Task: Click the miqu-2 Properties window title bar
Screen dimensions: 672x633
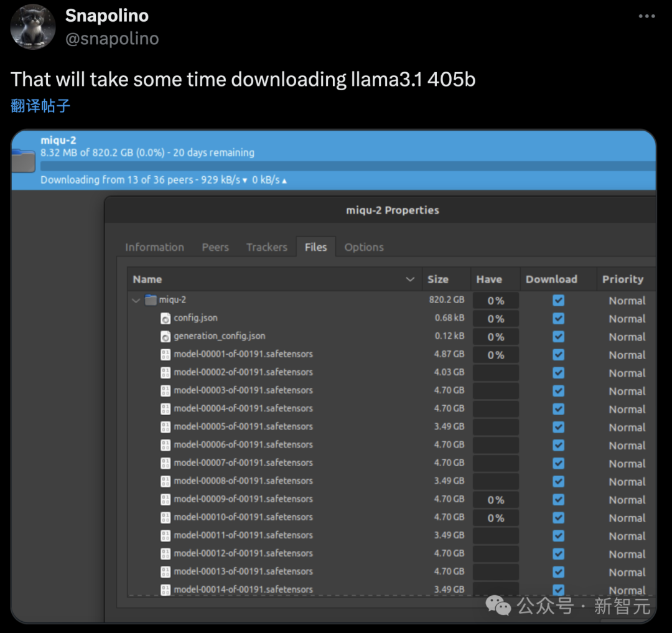Action: click(380, 210)
